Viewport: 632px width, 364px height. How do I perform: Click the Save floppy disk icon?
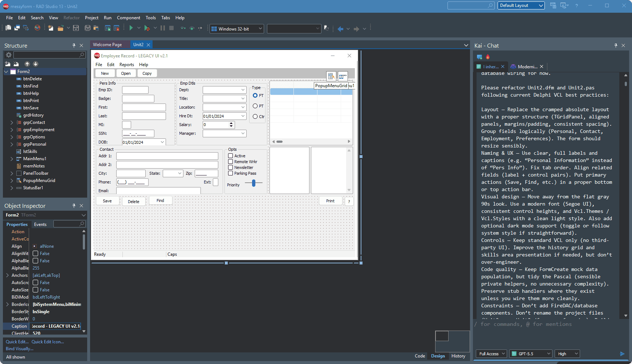coord(76,28)
